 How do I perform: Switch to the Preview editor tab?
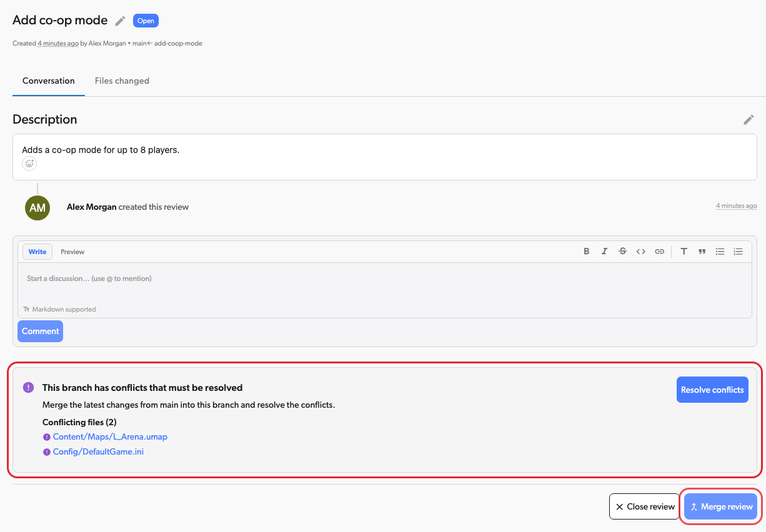[72, 252]
